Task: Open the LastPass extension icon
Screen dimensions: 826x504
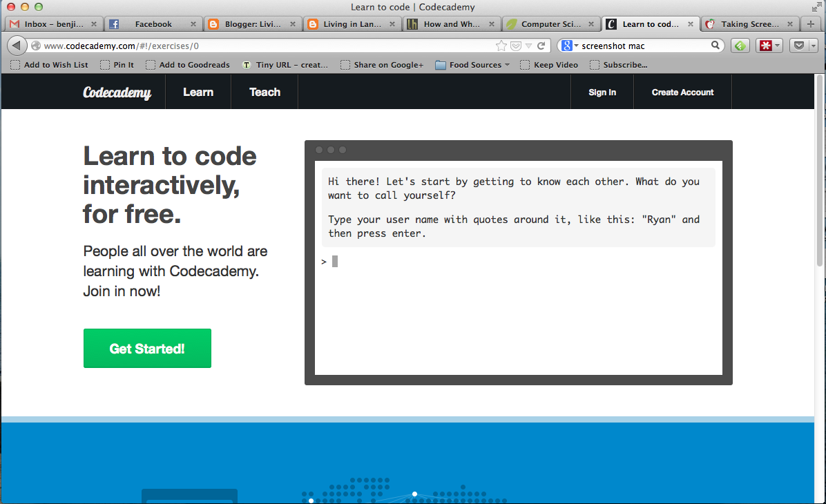Action: coord(766,45)
